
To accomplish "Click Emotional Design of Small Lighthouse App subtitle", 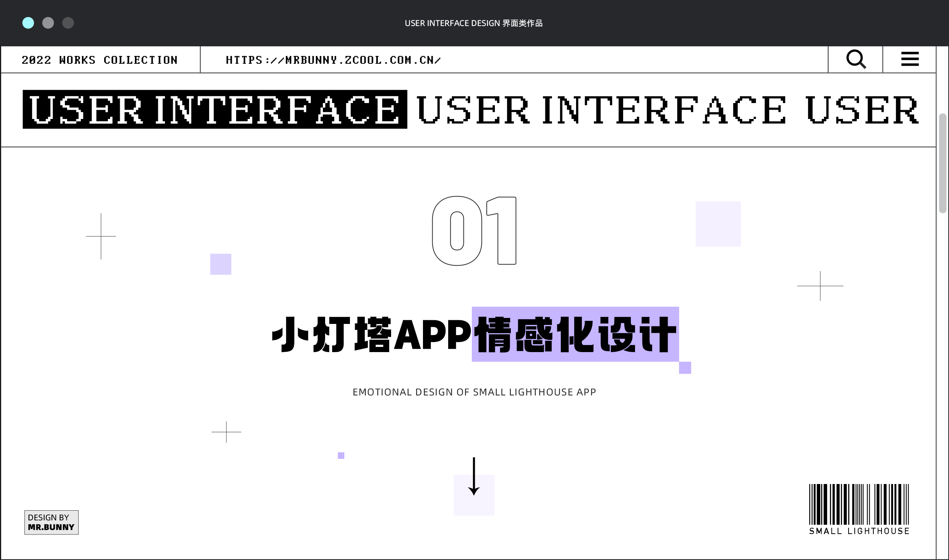I will tap(474, 392).
